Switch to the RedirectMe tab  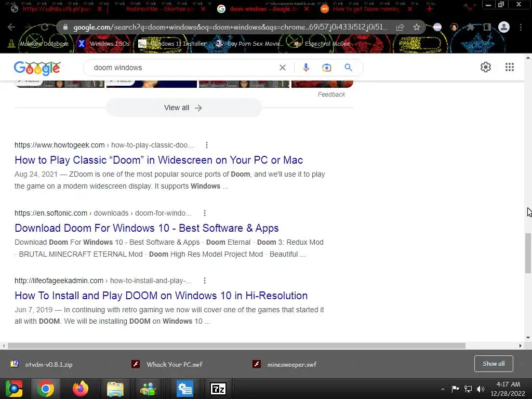tap(159, 9)
